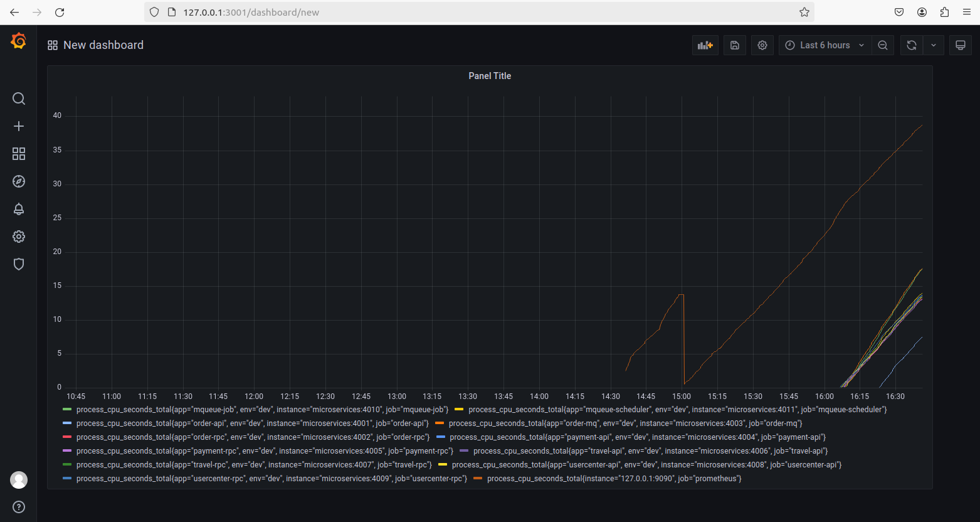The image size is (980, 522).
Task: Click the Create plus icon in sidebar
Action: 19,126
